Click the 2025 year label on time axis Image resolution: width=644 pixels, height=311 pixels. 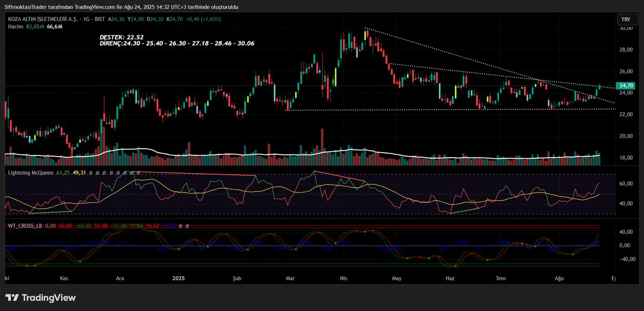179,279
